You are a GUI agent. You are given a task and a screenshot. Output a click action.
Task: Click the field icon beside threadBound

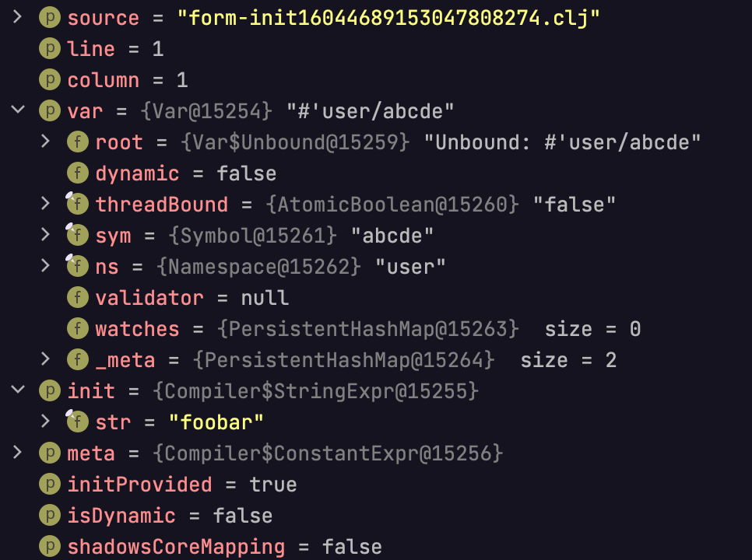[x=77, y=204]
